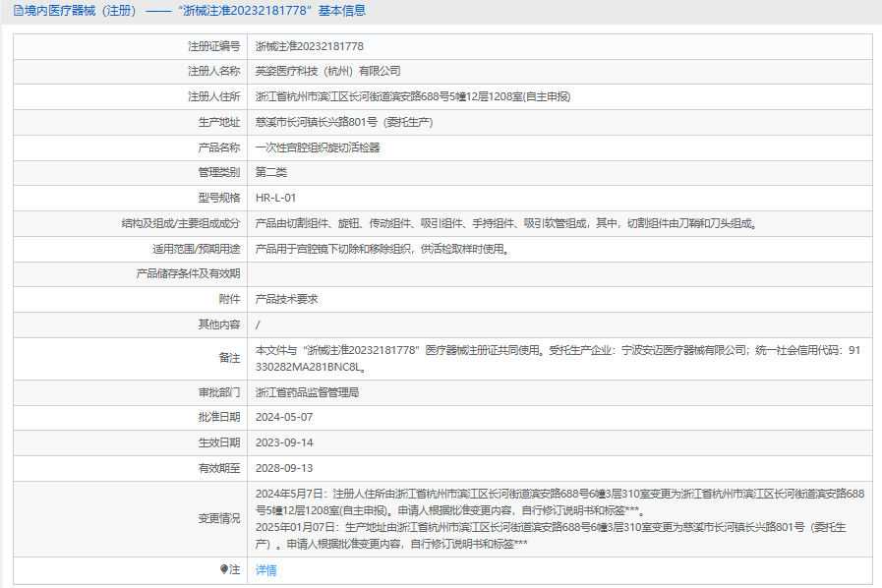This screenshot has height=588, width=882.
Task: Select approving authority 浙江省药品监督管理局
Action: tap(307, 392)
